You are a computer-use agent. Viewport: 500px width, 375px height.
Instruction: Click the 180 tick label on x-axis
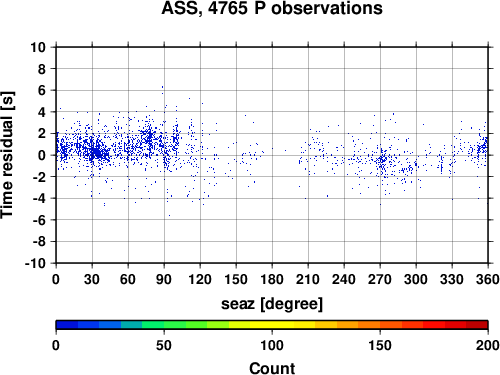coord(272,279)
